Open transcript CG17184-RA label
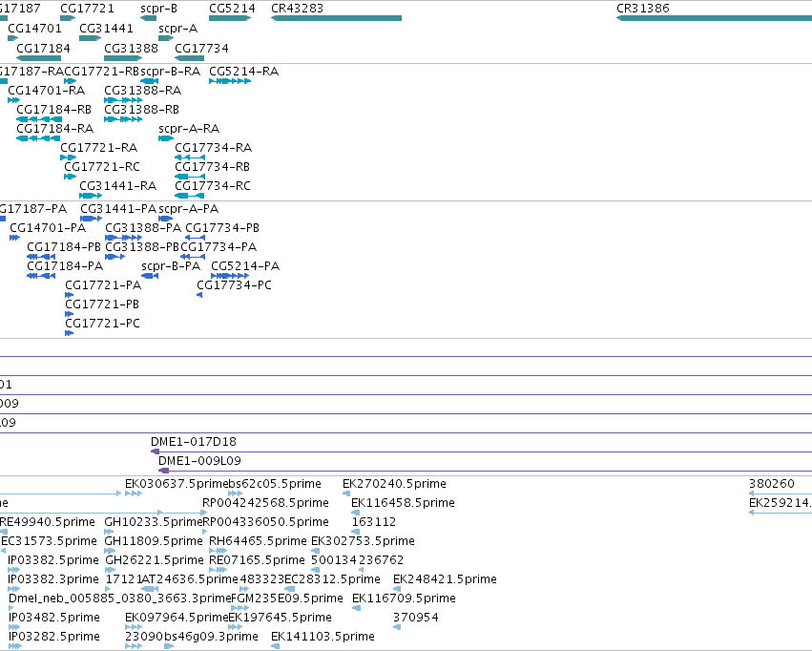Viewport: 812px width, 651px height. [55, 129]
